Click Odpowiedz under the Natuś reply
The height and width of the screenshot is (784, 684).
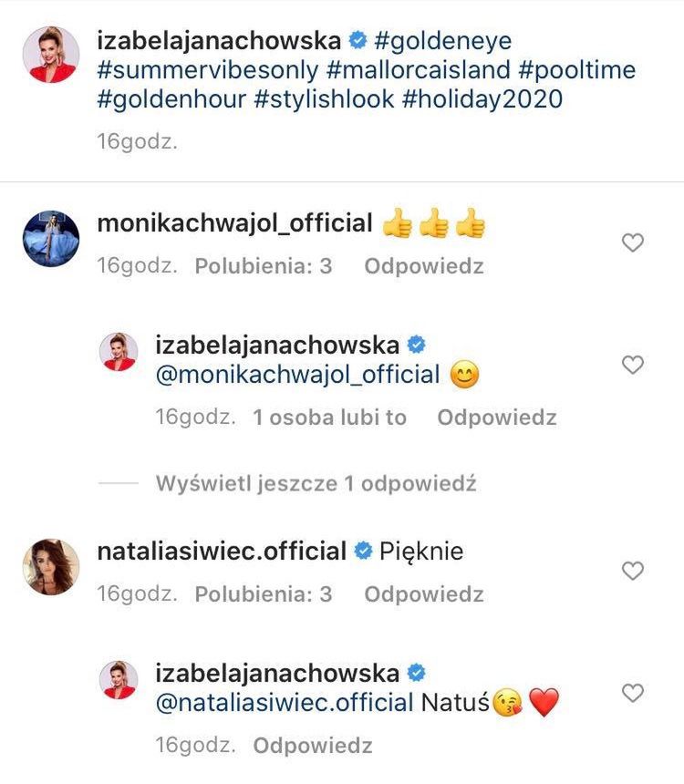[x=313, y=746]
